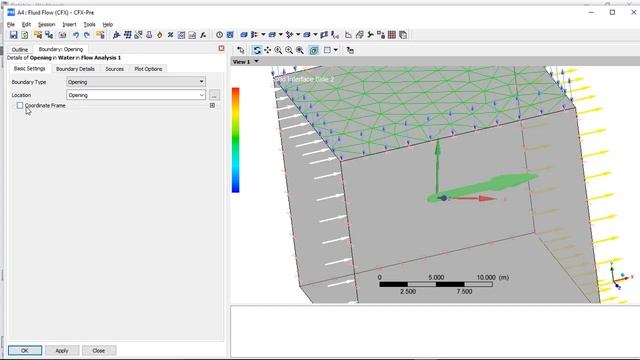This screenshot has height=360, width=640.
Task: Click the flask Material icon
Action: point(149,35)
